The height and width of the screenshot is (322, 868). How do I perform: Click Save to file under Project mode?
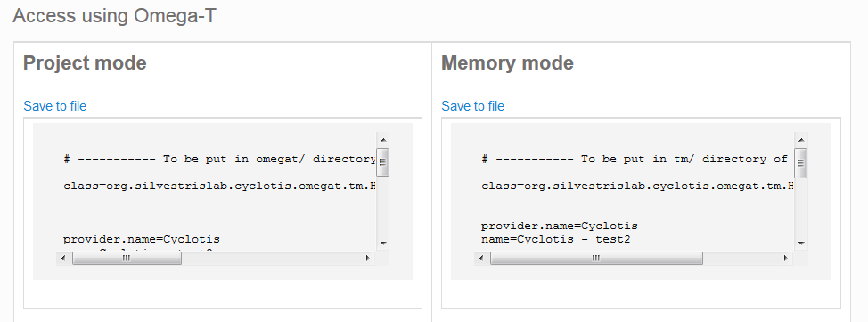(x=54, y=106)
